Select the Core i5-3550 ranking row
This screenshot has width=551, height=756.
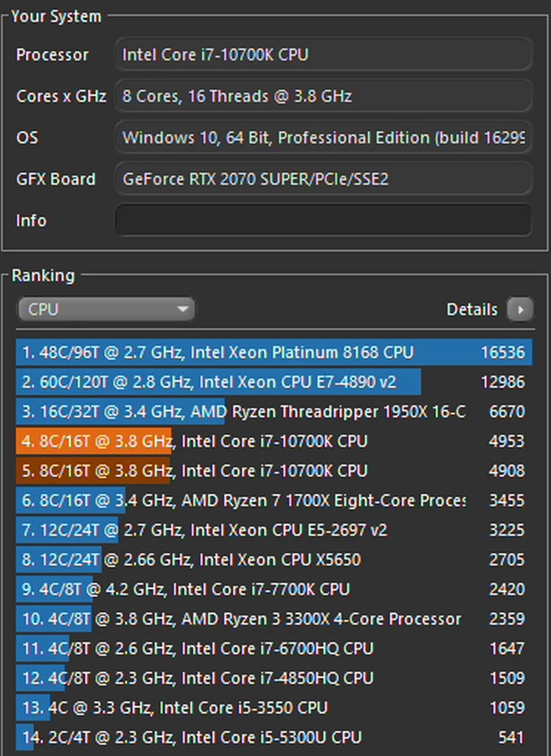[274, 707]
